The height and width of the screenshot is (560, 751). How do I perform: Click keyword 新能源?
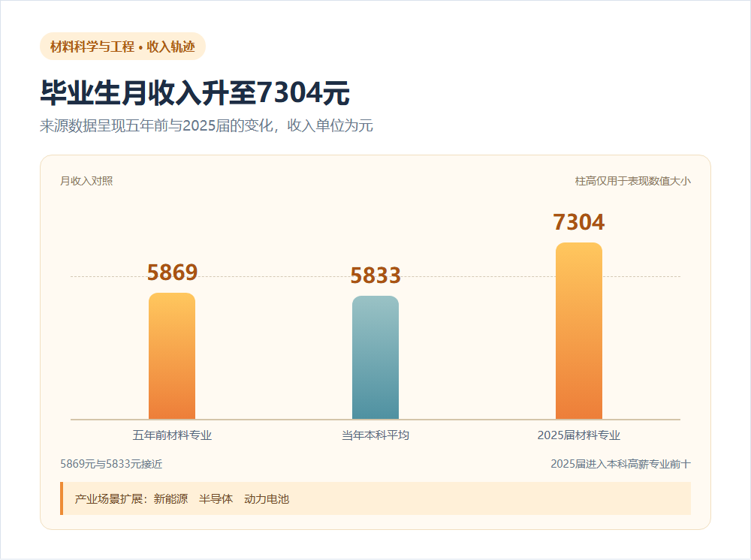(170, 498)
